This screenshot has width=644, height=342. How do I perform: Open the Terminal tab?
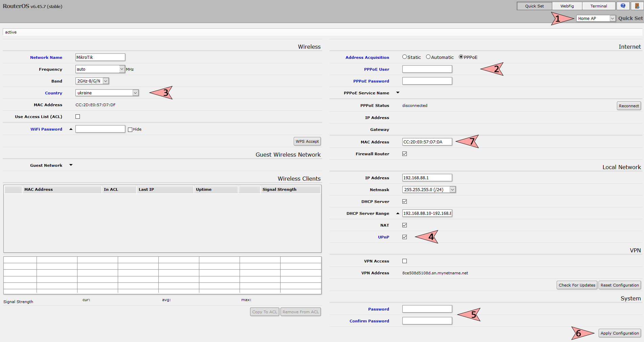[x=598, y=6]
